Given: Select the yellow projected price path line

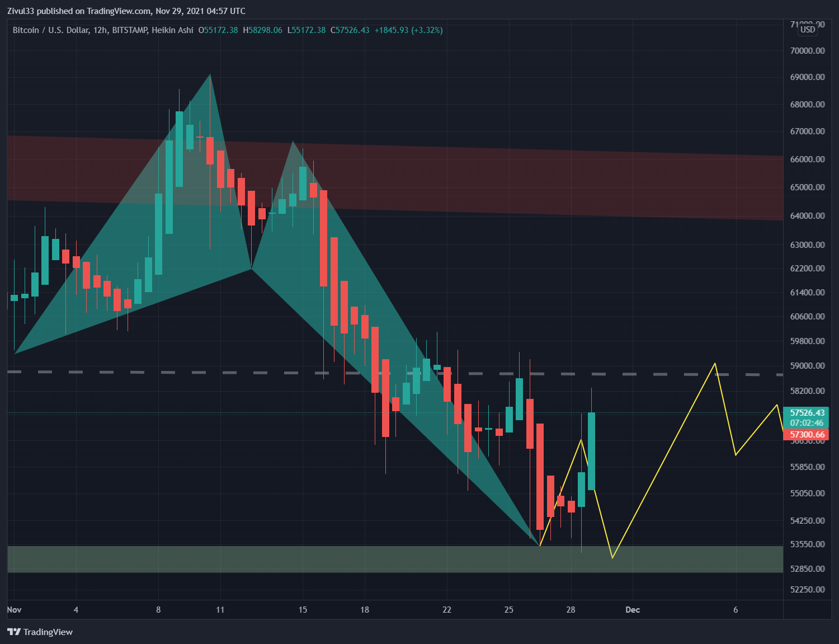Looking at the screenshot, I should click(x=664, y=460).
